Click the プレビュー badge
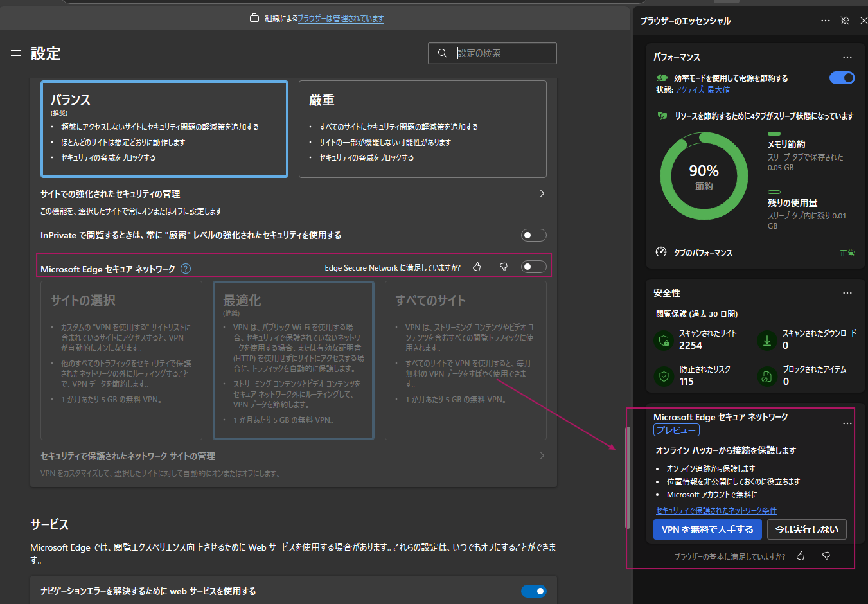This screenshot has width=868, height=604. 677,431
